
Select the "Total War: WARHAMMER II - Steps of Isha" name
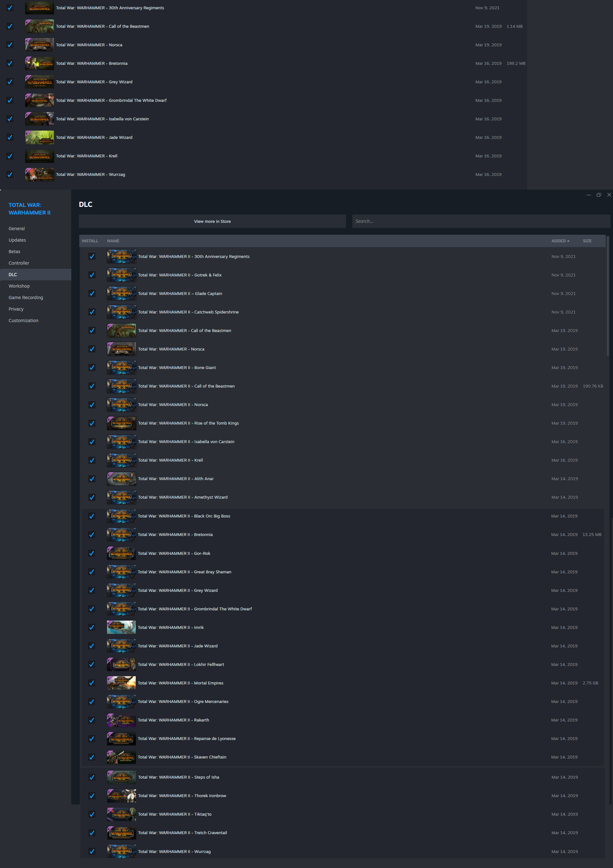point(179,777)
